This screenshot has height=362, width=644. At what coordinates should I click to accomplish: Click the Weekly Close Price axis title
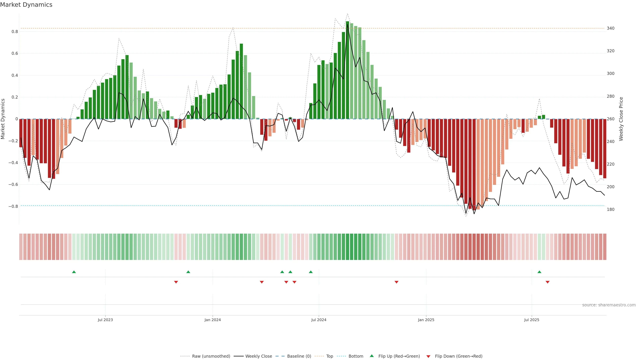point(621,119)
